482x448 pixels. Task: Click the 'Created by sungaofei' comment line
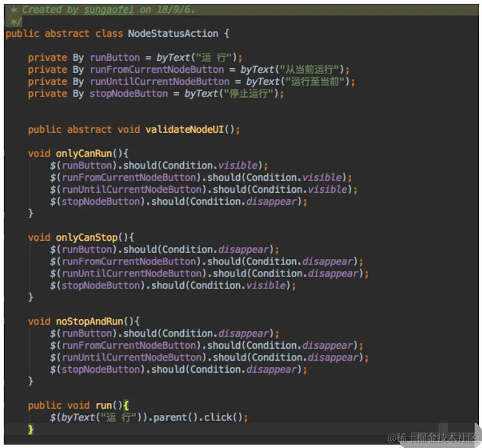coord(103,10)
